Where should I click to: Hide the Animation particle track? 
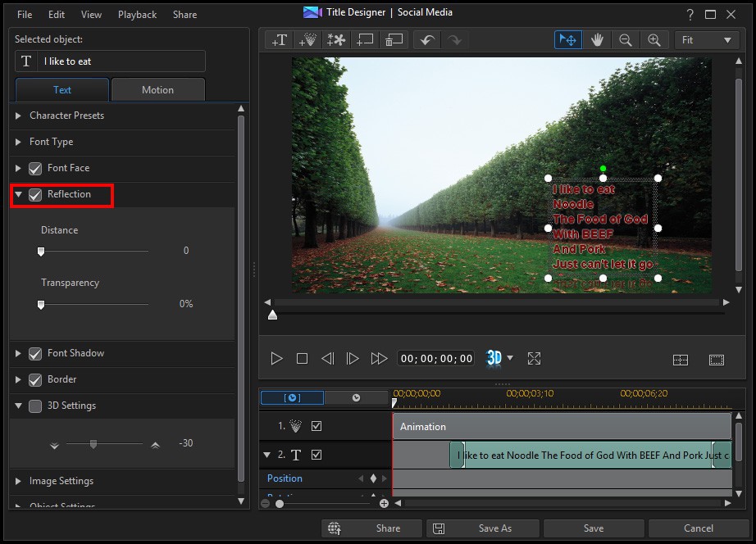[317, 426]
